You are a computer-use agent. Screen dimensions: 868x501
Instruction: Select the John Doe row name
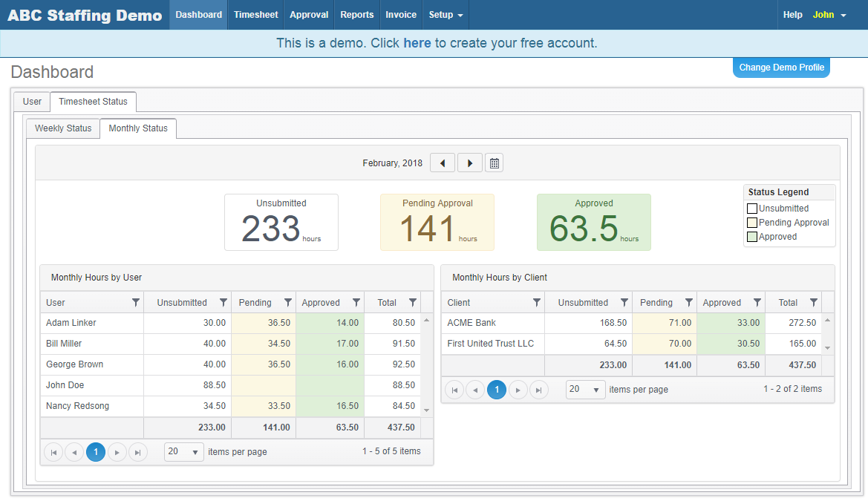(x=65, y=385)
